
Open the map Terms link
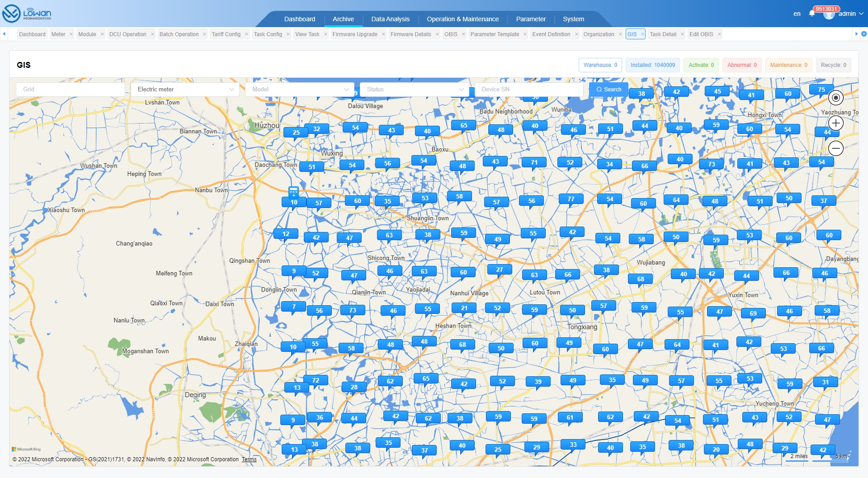(x=249, y=459)
